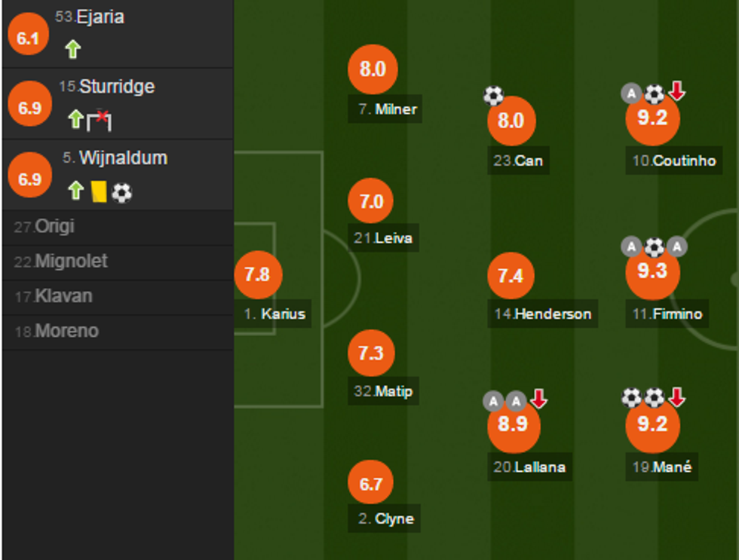Viewport: 739px width, 560px height.
Task: Click Karius's 7.8 rating badge
Action: click(258, 274)
